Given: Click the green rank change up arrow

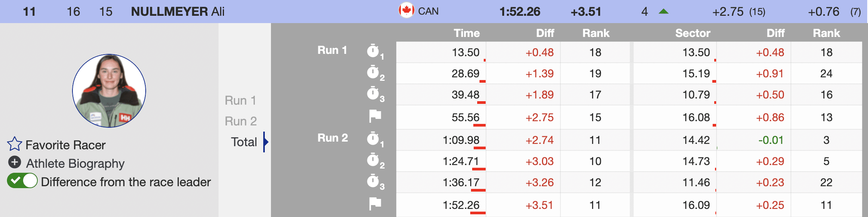Looking at the screenshot, I should [x=663, y=12].
